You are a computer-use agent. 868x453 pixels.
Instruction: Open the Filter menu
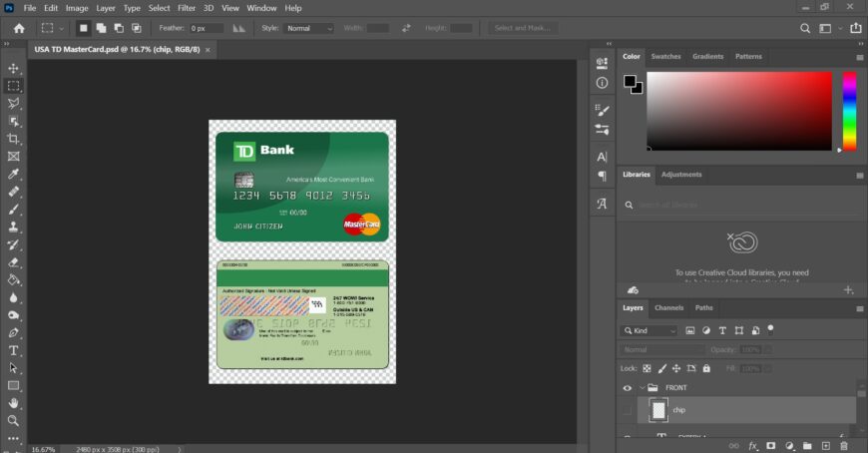(x=187, y=8)
